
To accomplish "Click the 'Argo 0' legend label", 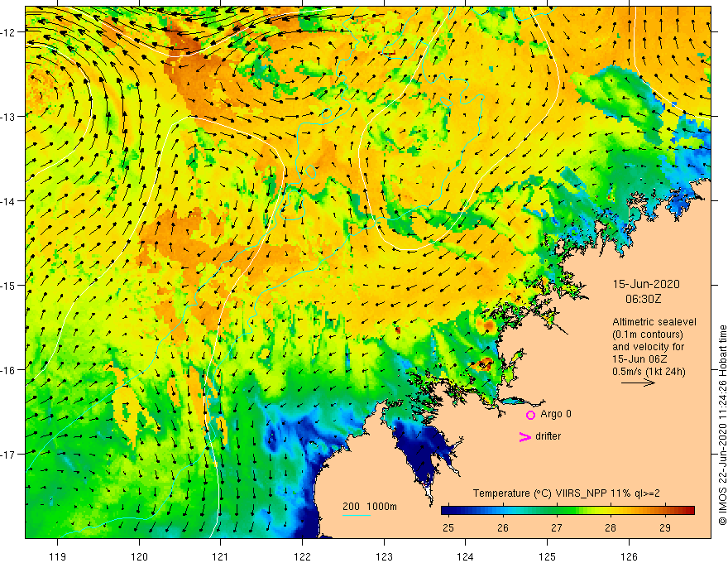I will point(556,414).
